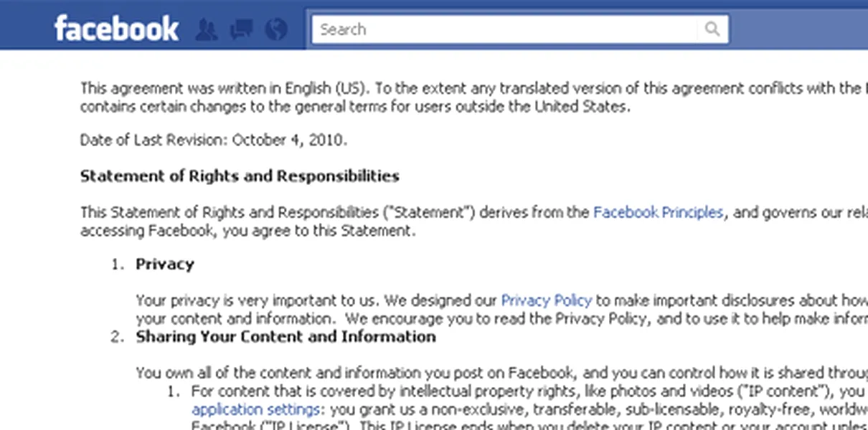
Task: Open the Facebook Principles link
Action: (x=658, y=213)
